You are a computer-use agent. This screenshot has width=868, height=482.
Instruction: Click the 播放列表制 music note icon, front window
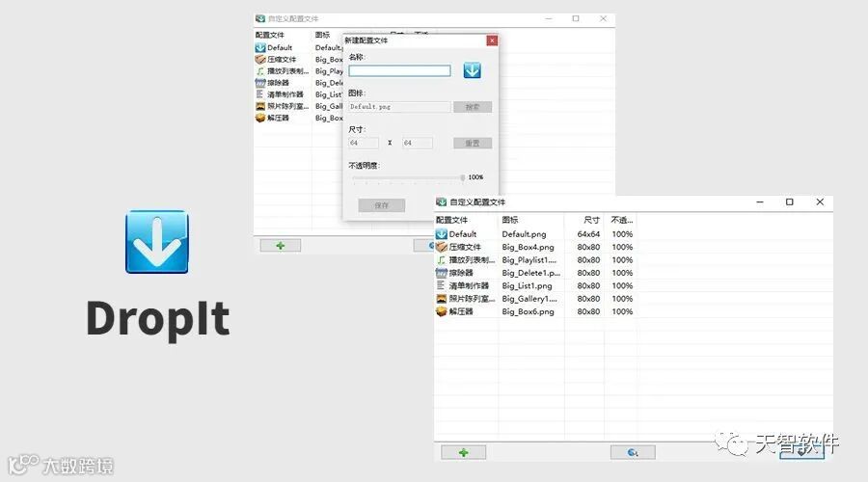pos(441,259)
